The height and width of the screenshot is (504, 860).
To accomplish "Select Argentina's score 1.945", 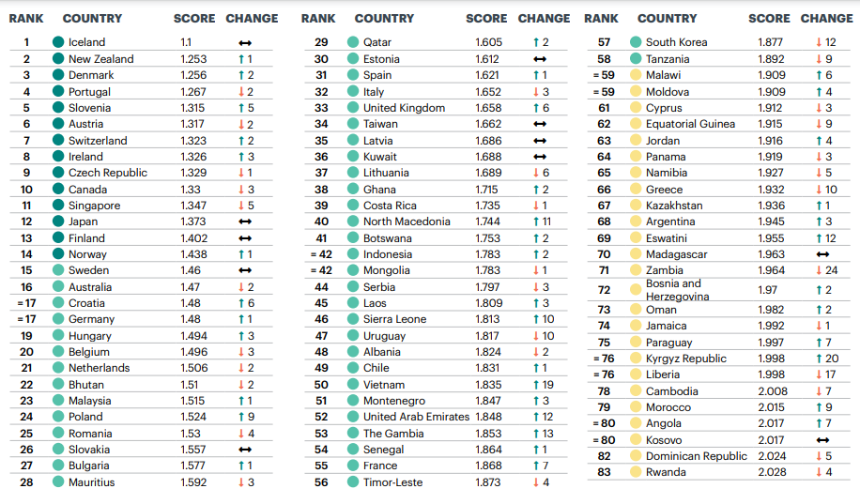I will click(771, 221).
